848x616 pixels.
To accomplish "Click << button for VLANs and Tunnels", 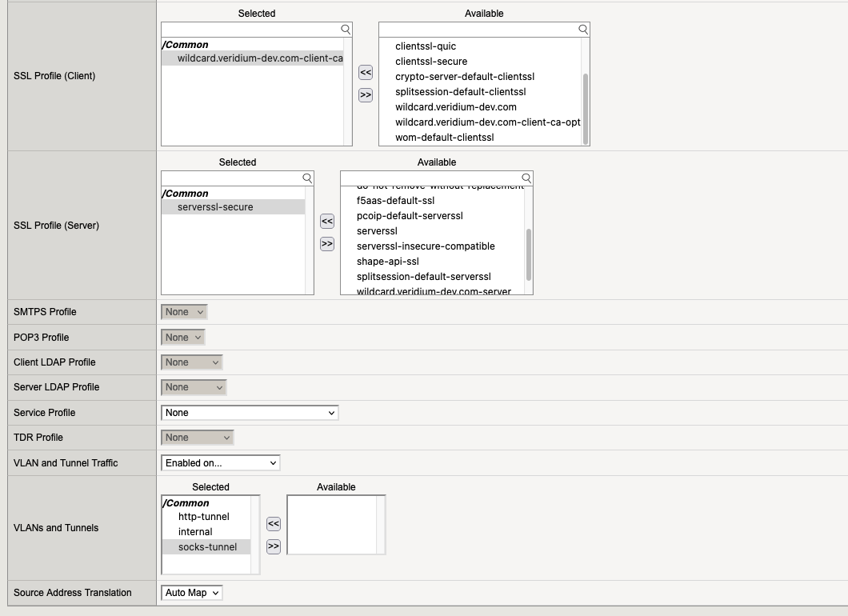I will click(274, 524).
